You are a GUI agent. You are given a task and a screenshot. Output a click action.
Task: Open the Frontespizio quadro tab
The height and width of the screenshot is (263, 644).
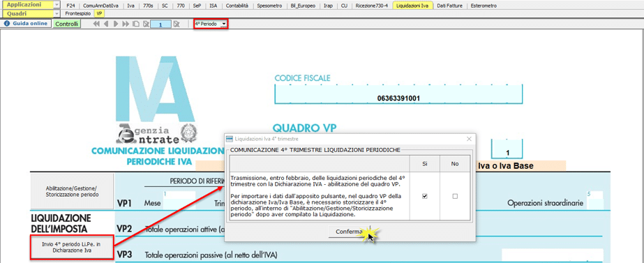(78, 13)
